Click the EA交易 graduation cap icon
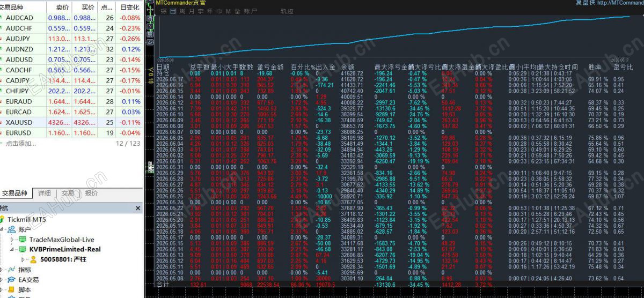Viewport: 644px width, 298px height. click(11, 280)
